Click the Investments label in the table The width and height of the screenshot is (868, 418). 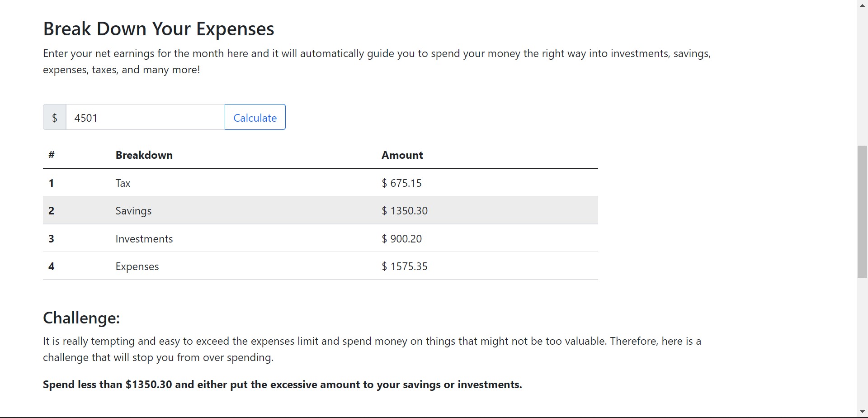[x=144, y=239]
